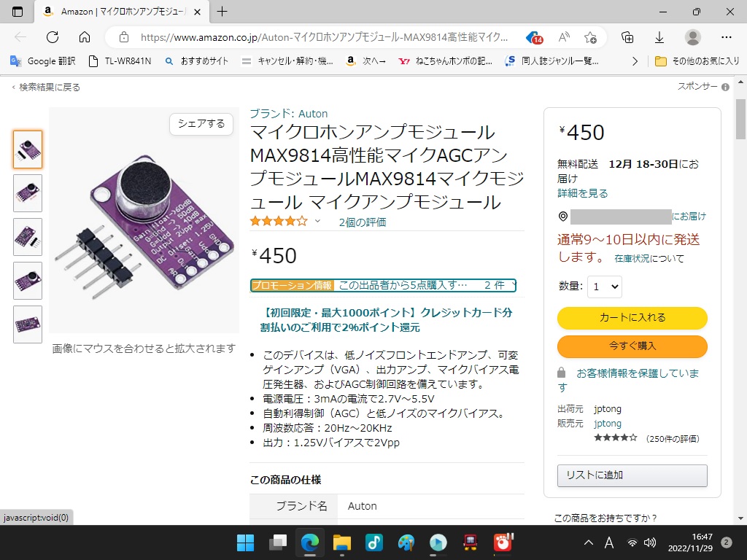Expand the star rating breakdown arrow
The width and height of the screenshot is (747, 560).
[318, 221]
